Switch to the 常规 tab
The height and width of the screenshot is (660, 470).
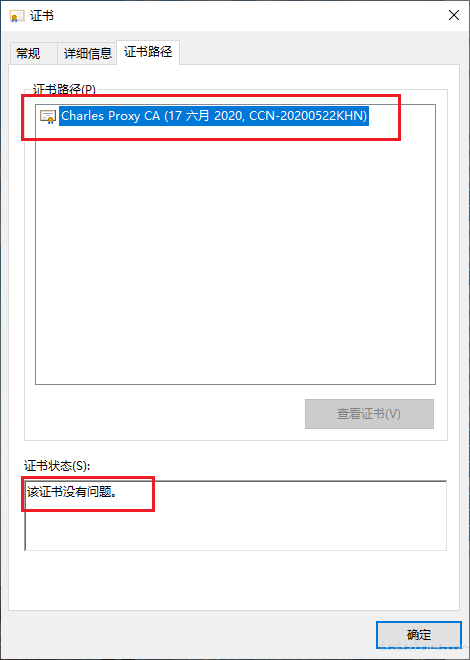click(28, 54)
